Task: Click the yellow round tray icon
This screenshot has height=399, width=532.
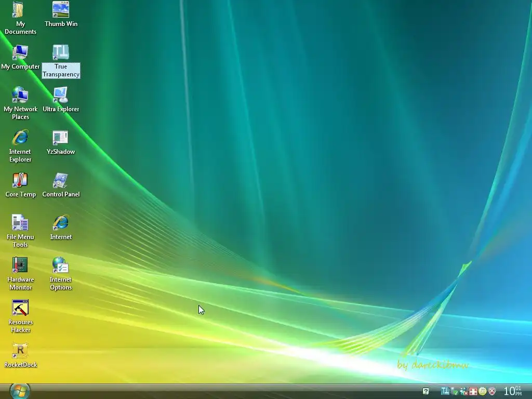Action: coord(483,392)
